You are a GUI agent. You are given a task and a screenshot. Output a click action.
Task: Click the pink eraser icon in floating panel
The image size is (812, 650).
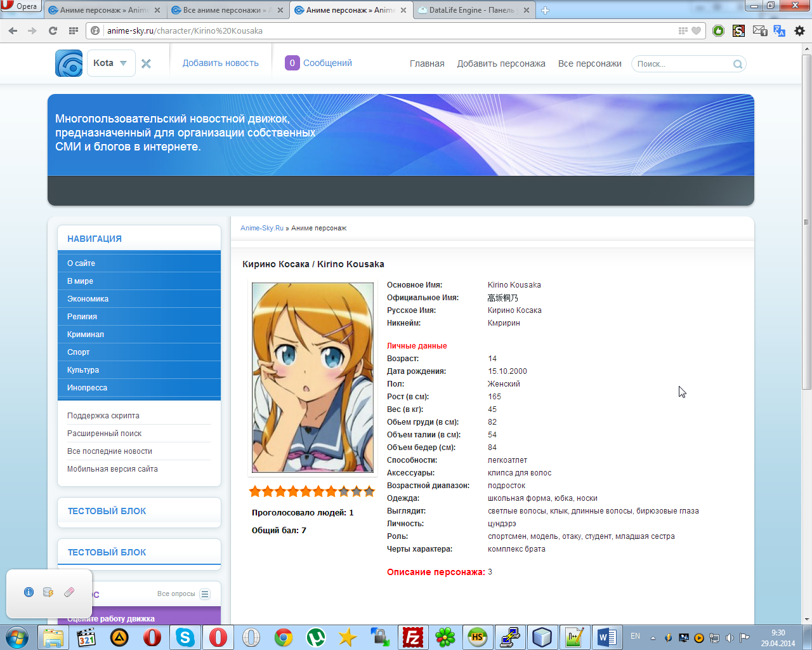click(x=69, y=592)
